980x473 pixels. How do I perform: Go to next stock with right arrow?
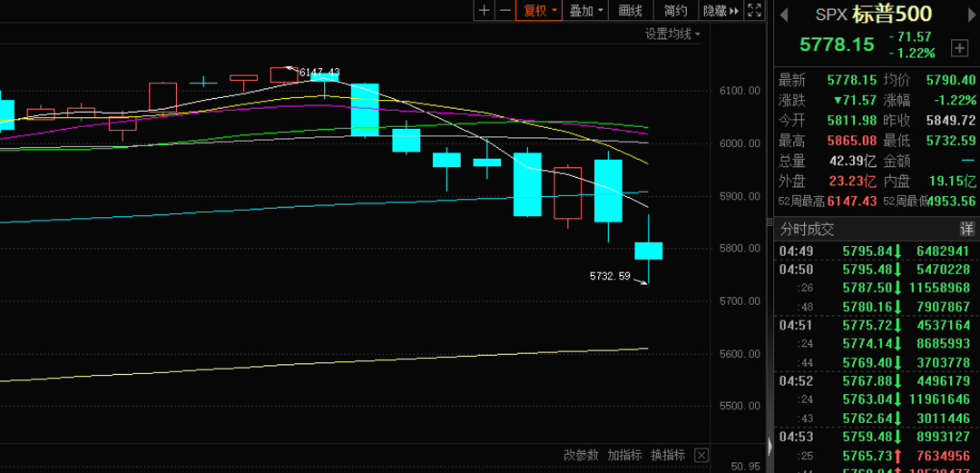(967, 14)
